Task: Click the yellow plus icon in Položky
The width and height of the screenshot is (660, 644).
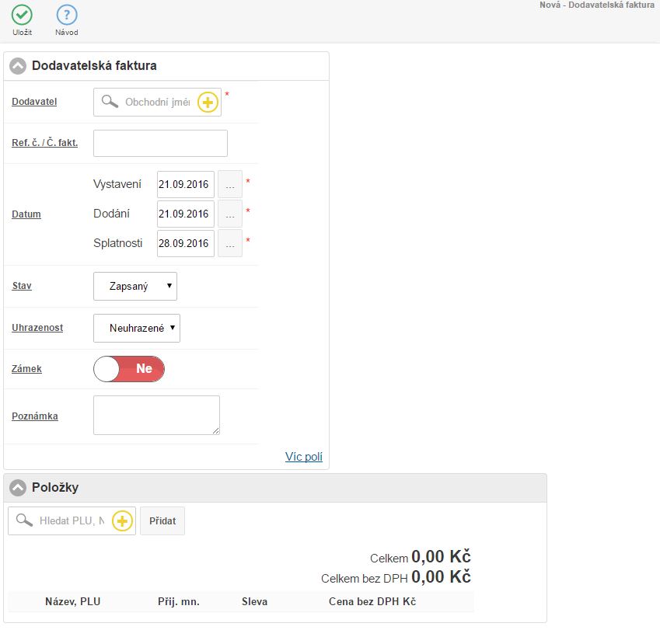Action: (122, 521)
